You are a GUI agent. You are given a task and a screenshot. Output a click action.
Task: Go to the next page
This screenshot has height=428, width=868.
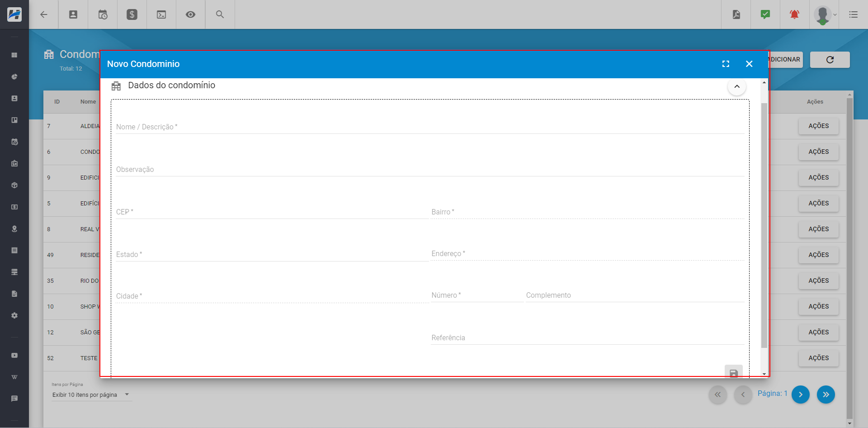[x=801, y=395]
